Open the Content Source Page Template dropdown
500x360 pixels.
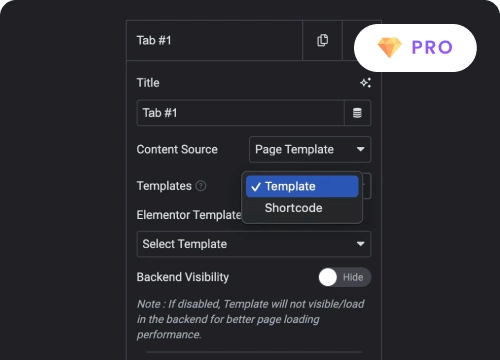click(310, 149)
